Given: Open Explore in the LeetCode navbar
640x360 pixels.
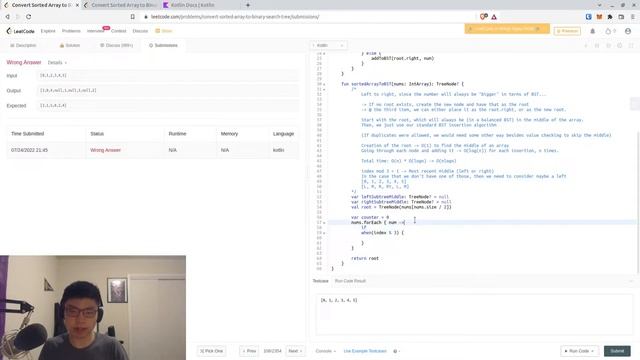Looking at the screenshot, I should [48, 31].
